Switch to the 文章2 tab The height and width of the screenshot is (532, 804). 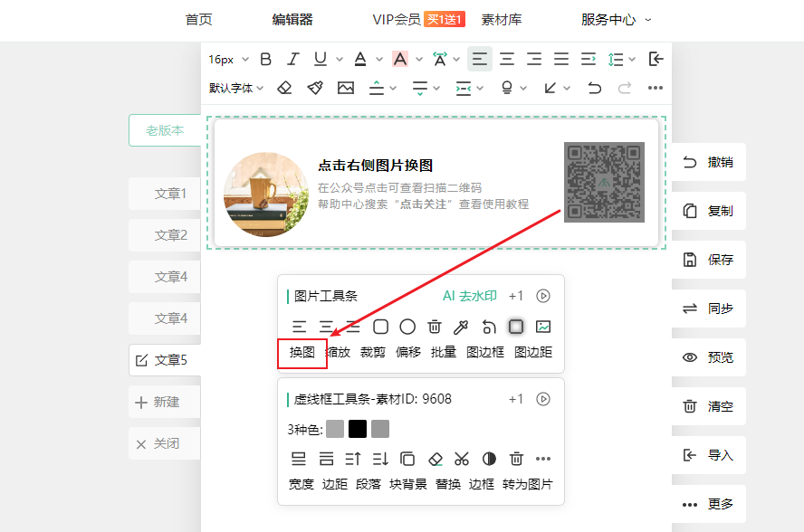point(165,235)
